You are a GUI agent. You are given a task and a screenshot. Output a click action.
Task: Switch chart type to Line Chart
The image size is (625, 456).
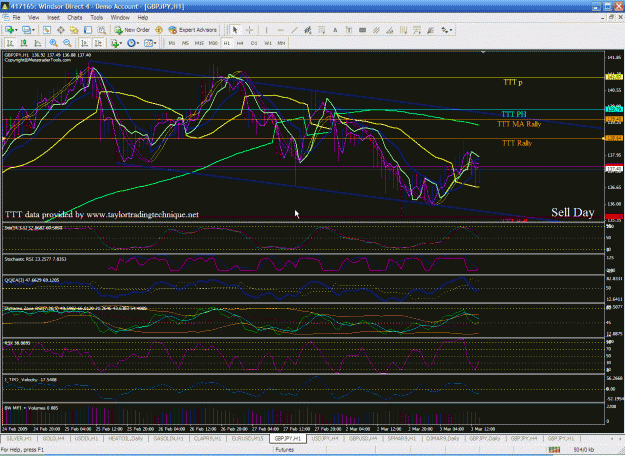tap(37, 43)
